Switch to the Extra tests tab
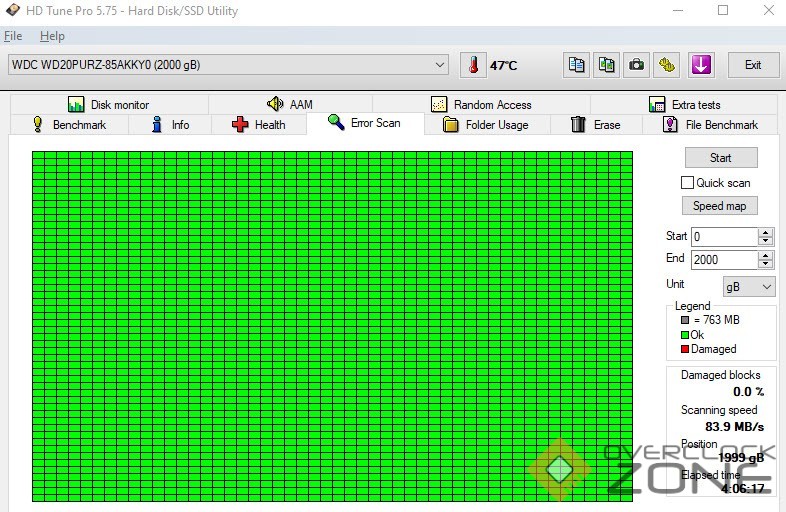 pyautogui.click(x=684, y=104)
